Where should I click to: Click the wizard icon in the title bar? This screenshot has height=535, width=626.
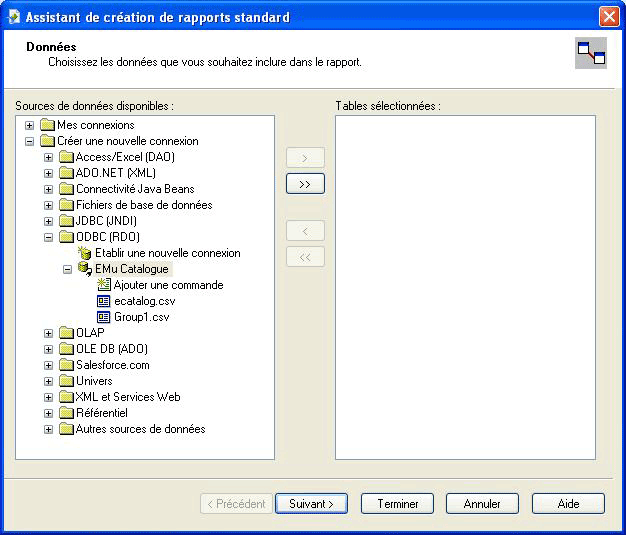coord(14,17)
